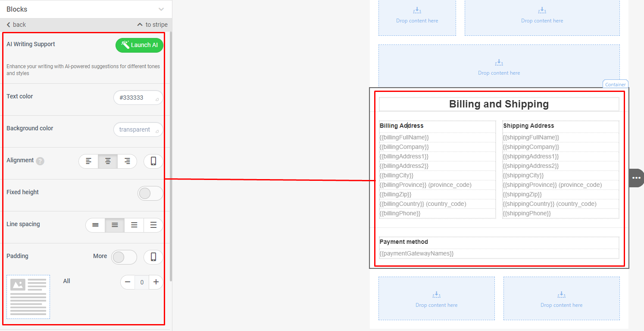Select the Billing and Shipping heading
Screen dimensions: 644x331
tap(499, 104)
